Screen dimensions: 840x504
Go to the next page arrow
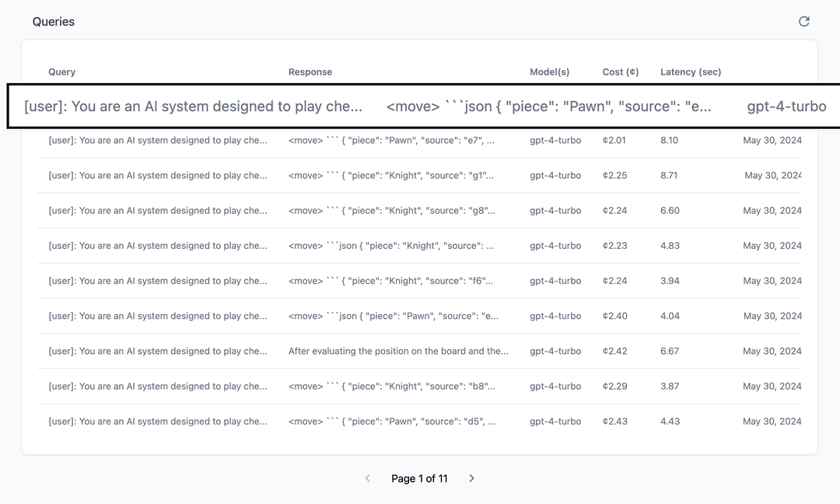(x=471, y=478)
